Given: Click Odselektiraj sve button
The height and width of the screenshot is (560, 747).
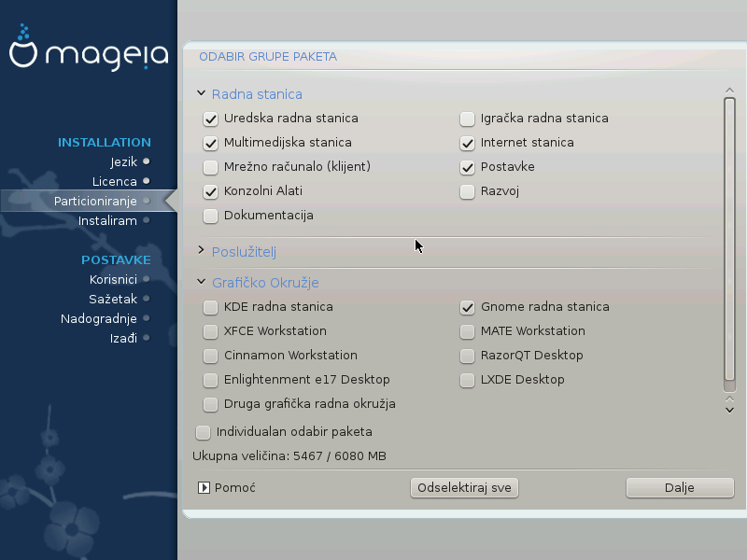Looking at the screenshot, I should click(464, 488).
